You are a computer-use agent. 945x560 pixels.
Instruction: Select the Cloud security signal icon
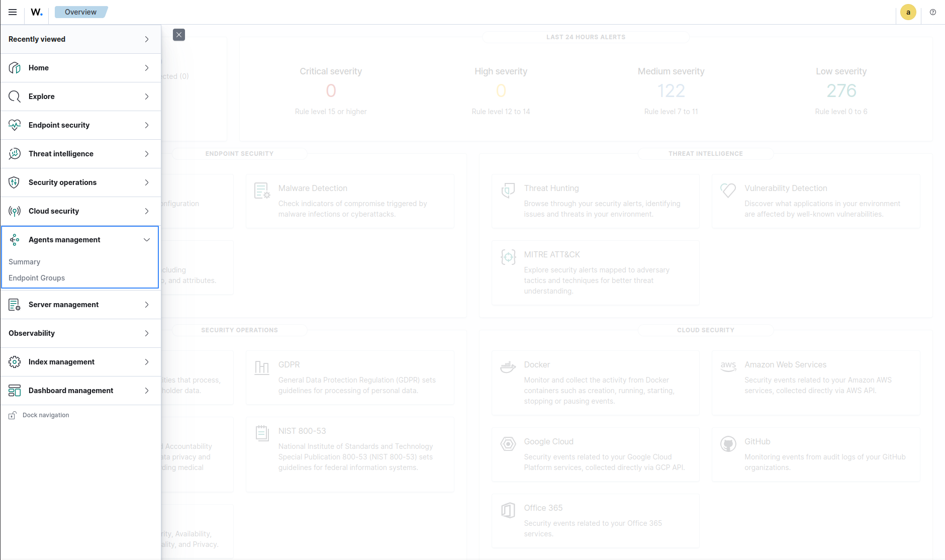pos(15,211)
